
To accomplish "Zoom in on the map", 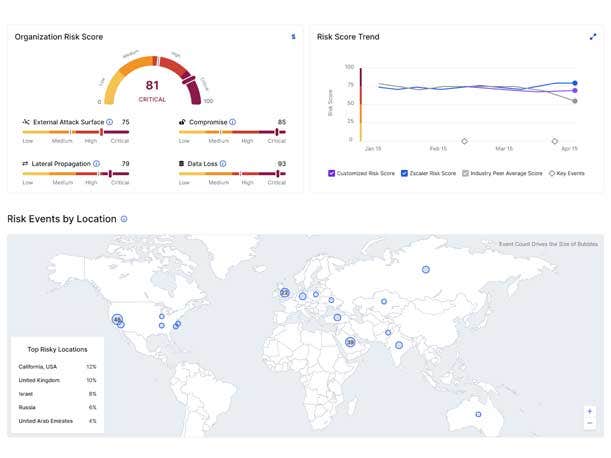I will (x=590, y=410).
